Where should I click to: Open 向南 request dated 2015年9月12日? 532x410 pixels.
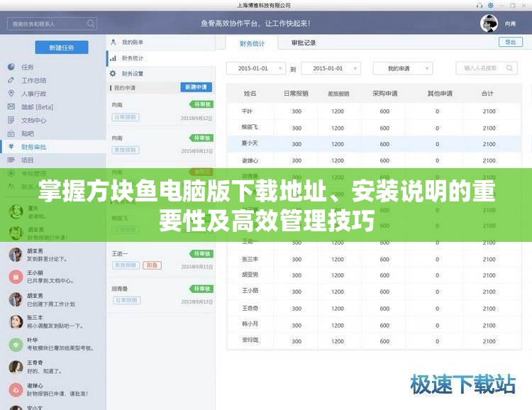(161, 111)
